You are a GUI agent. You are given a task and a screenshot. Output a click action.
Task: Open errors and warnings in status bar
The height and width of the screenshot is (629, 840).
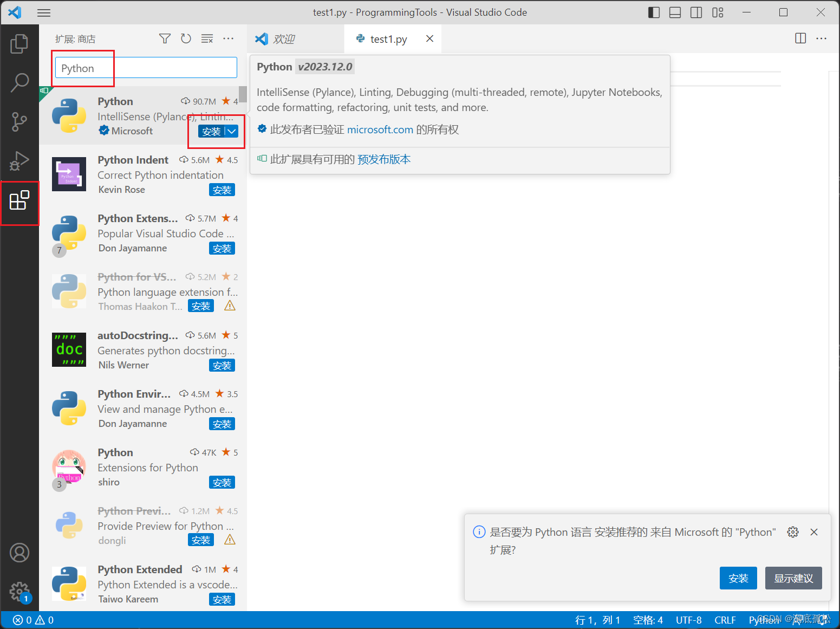[x=33, y=620]
